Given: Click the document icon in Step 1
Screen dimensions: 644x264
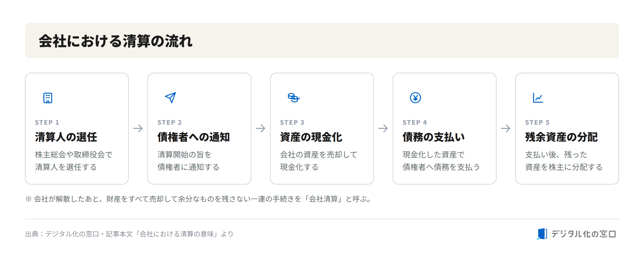Looking at the screenshot, I should 48,98.
